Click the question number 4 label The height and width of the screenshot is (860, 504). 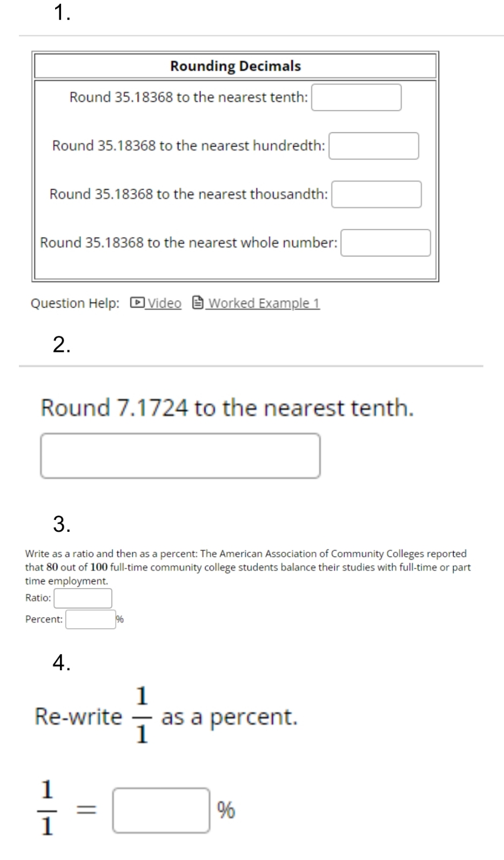[x=62, y=662]
